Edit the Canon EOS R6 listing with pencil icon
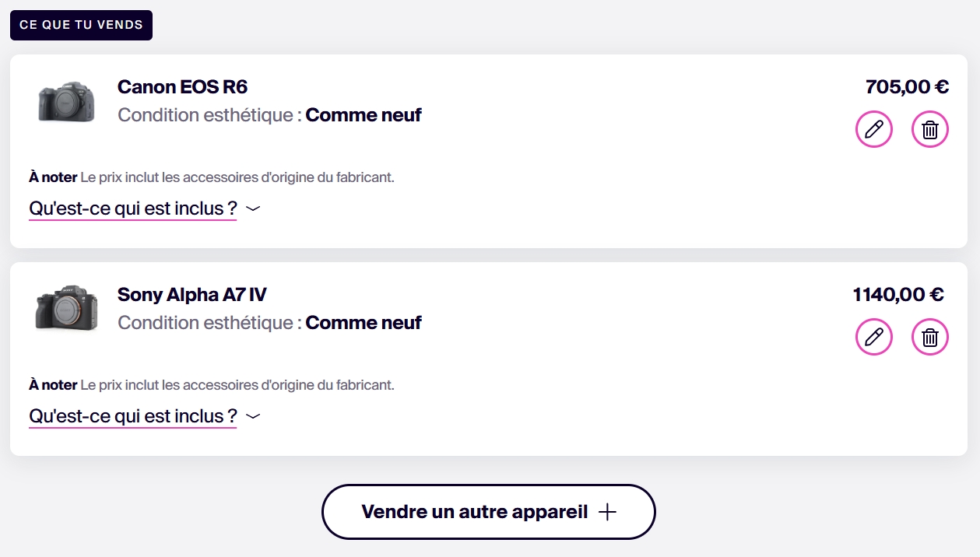This screenshot has width=980, height=557. tap(874, 129)
